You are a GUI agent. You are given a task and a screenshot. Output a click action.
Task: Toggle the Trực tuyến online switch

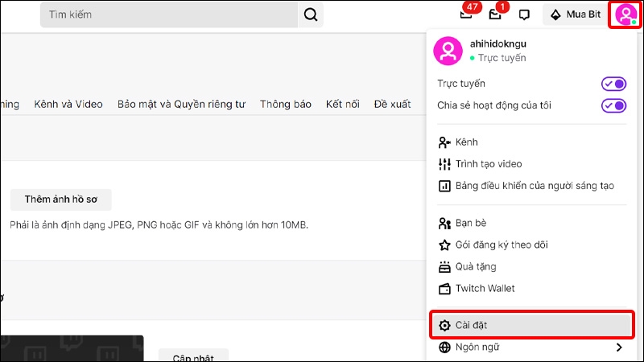tap(613, 84)
